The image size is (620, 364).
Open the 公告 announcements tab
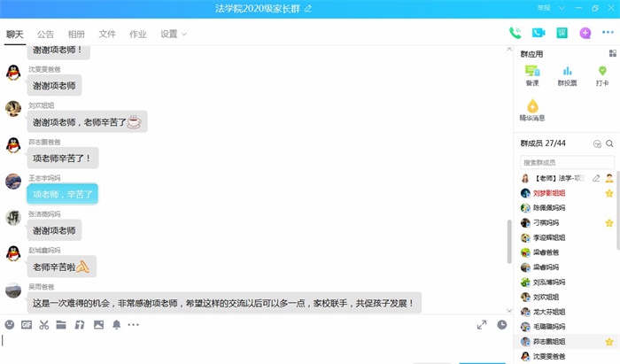click(x=45, y=35)
